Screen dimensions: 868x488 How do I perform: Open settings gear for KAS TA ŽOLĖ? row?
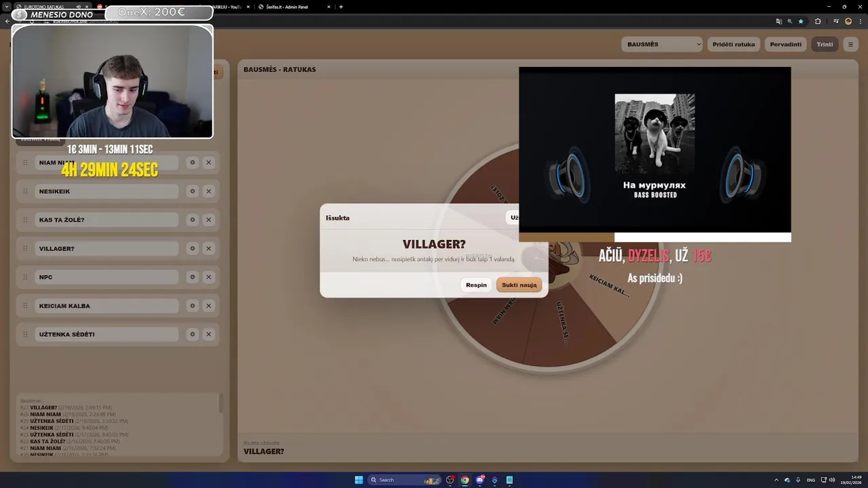pyautogui.click(x=193, y=220)
